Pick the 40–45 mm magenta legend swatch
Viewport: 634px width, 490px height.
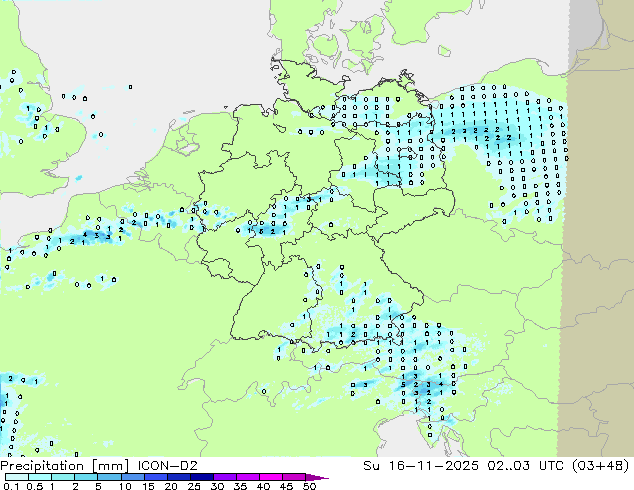(271, 477)
